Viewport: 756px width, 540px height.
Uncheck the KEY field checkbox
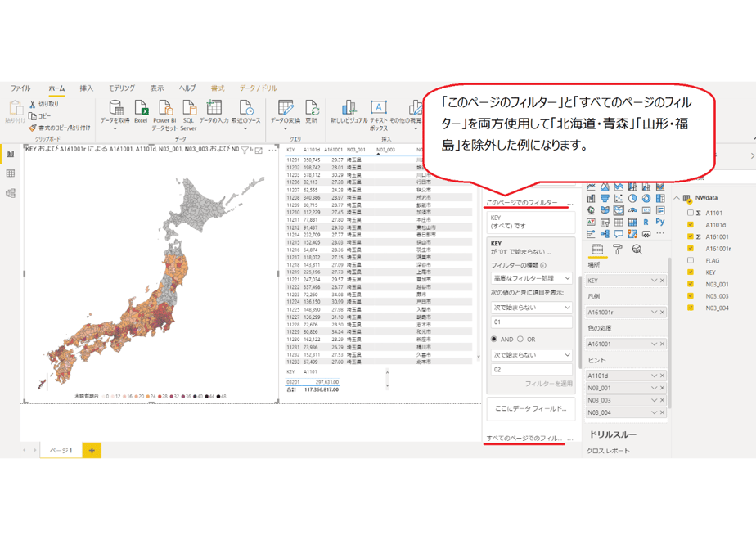[690, 272]
